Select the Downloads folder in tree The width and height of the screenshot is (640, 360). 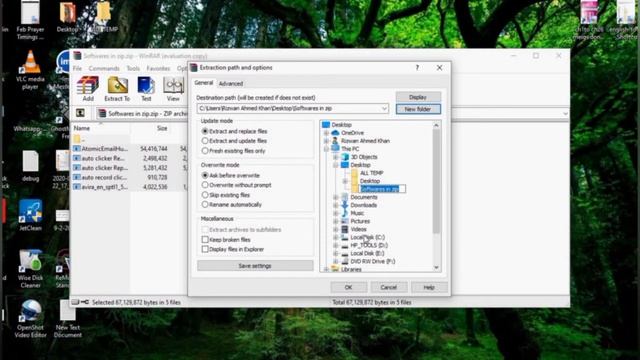[359, 205]
